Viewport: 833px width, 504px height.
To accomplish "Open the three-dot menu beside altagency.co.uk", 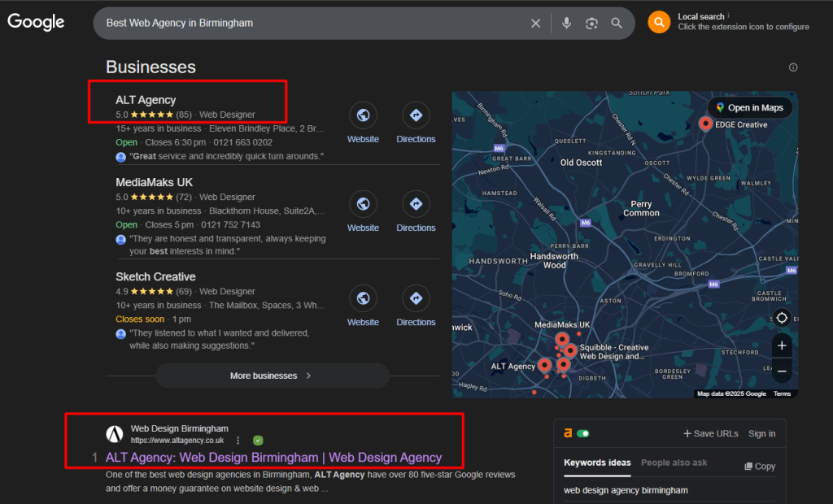I will tap(238, 440).
